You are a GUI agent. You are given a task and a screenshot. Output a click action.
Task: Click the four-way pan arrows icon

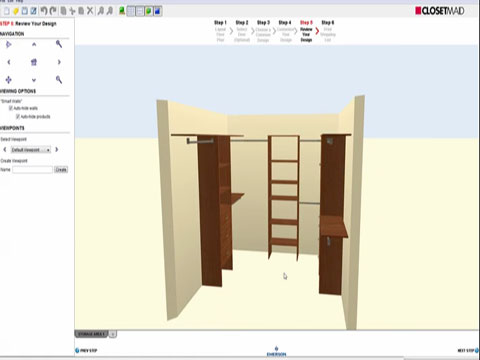coord(9,80)
